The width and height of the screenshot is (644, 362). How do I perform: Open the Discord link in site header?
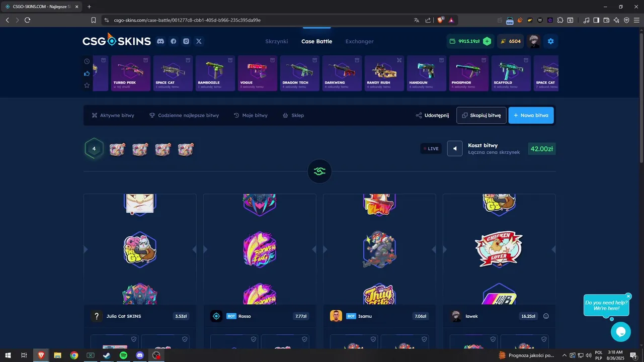[x=160, y=41]
